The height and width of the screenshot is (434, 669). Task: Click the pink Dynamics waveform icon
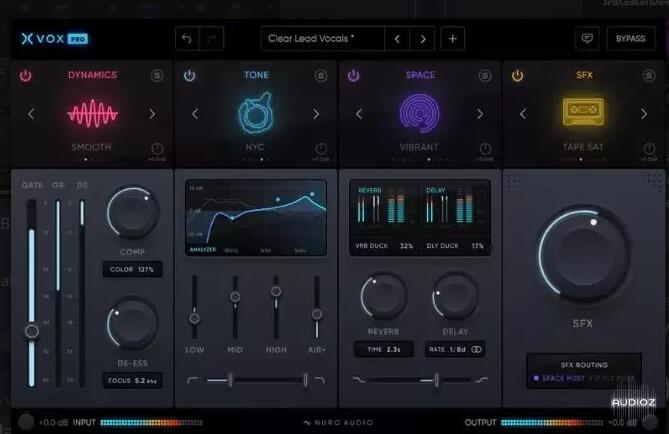click(92, 113)
